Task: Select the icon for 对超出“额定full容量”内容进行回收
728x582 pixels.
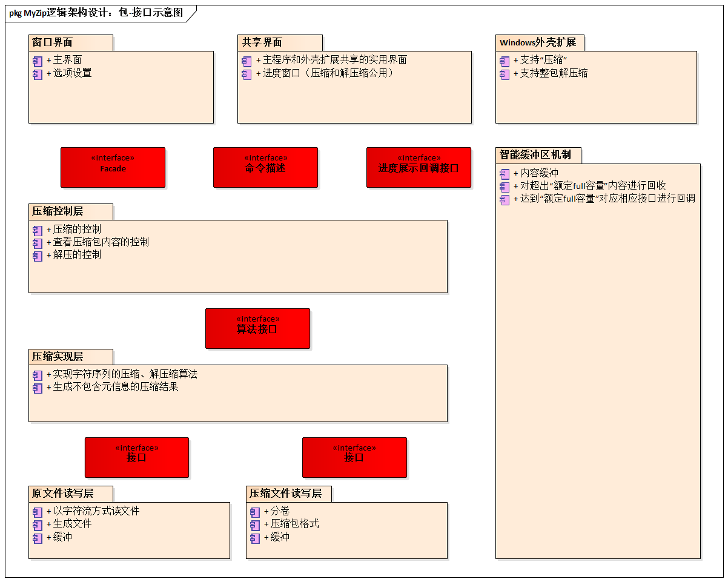Action: pyautogui.click(x=505, y=187)
